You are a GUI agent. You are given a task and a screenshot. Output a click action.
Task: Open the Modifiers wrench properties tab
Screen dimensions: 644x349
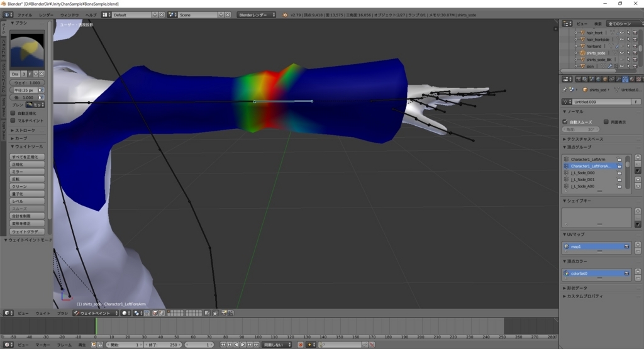click(x=618, y=79)
